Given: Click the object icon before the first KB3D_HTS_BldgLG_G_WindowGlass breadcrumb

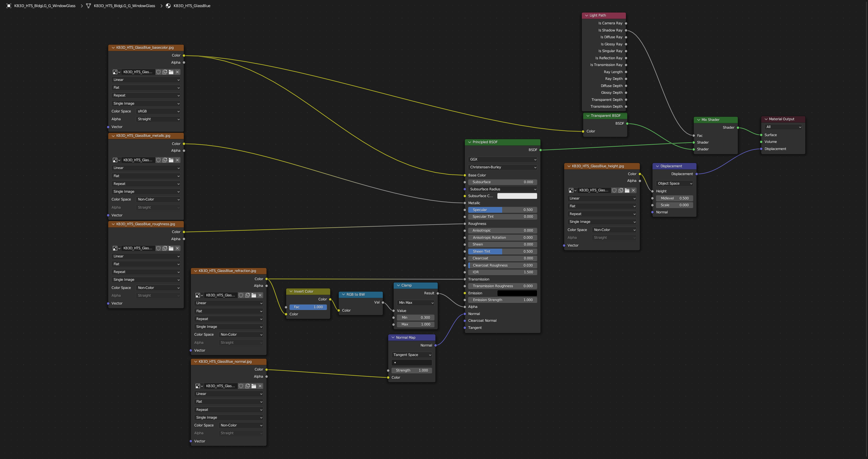Looking at the screenshot, I should point(9,6).
